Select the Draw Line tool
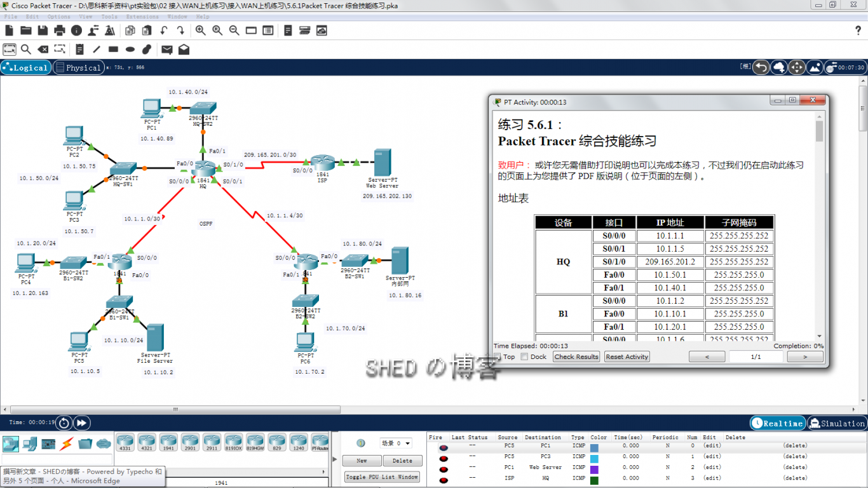 click(97, 49)
